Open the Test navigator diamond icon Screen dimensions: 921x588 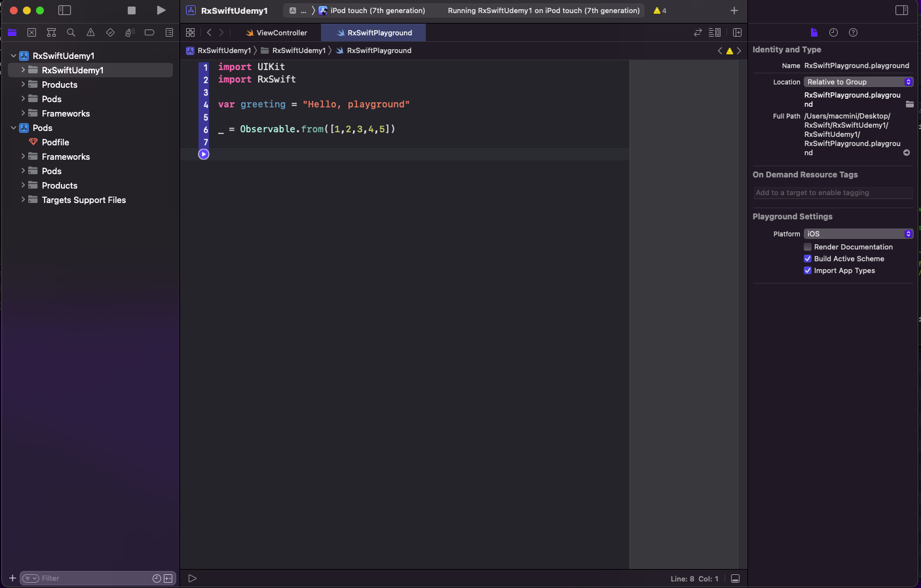pos(110,32)
